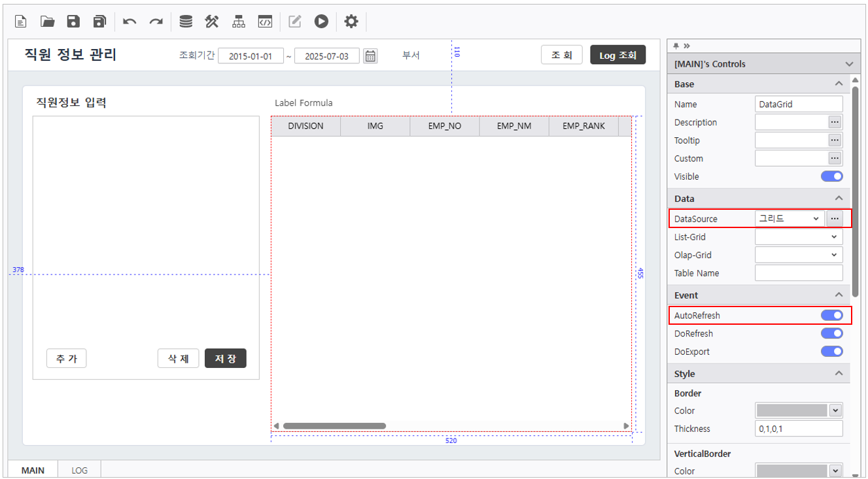This screenshot has height=479, width=868.
Task: Open the DataSource dropdown
Action: tap(789, 219)
